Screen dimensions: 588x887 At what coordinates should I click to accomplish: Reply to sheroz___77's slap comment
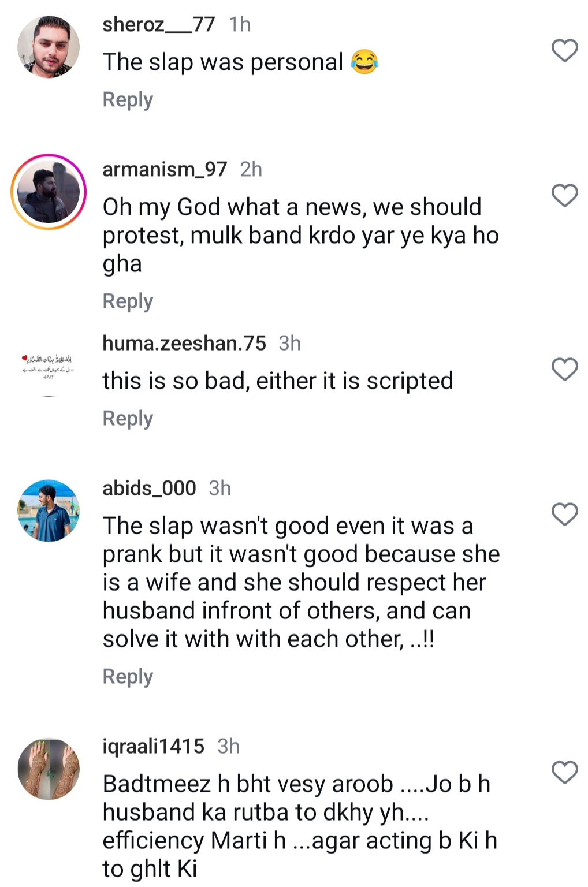coord(128,99)
